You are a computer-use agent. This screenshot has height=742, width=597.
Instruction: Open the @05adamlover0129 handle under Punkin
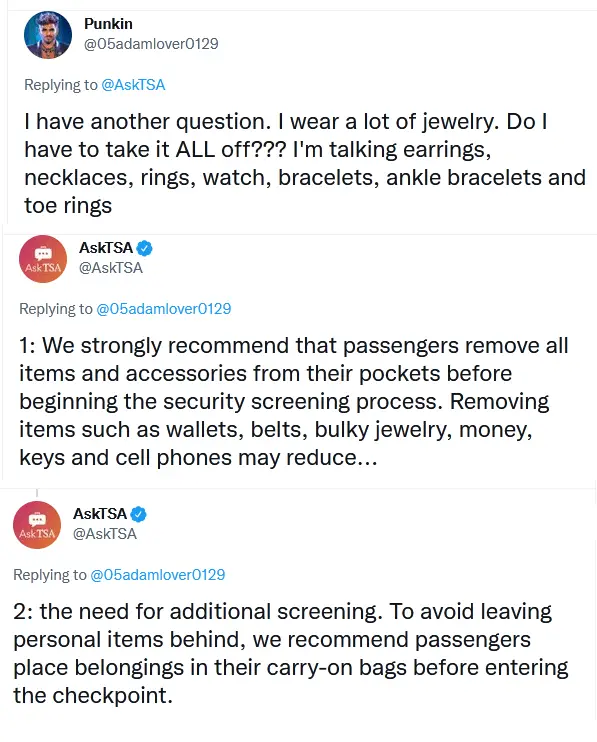[151, 44]
